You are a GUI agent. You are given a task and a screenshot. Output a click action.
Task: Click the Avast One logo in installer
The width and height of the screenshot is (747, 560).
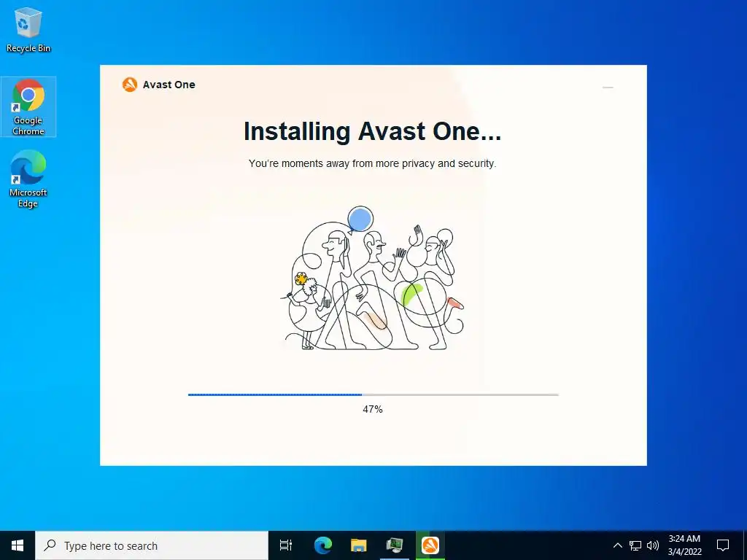(x=130, y=85)
